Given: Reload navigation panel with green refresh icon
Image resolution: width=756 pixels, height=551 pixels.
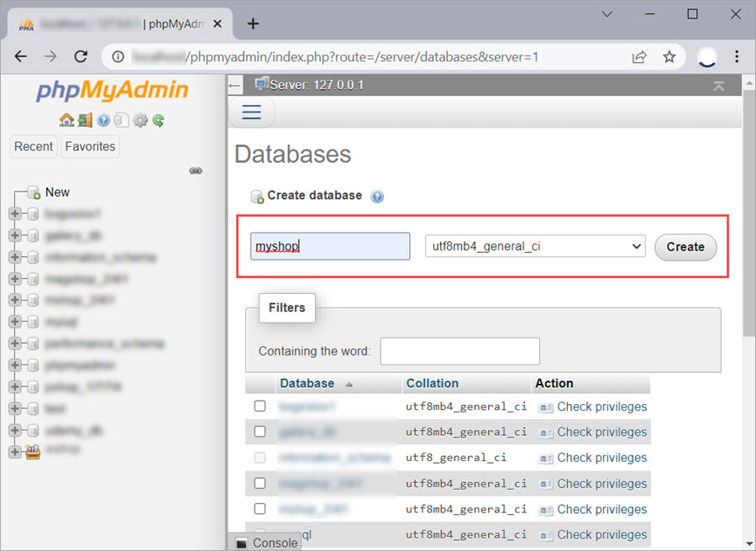Looking at the screenshot, I should (158, 120).
